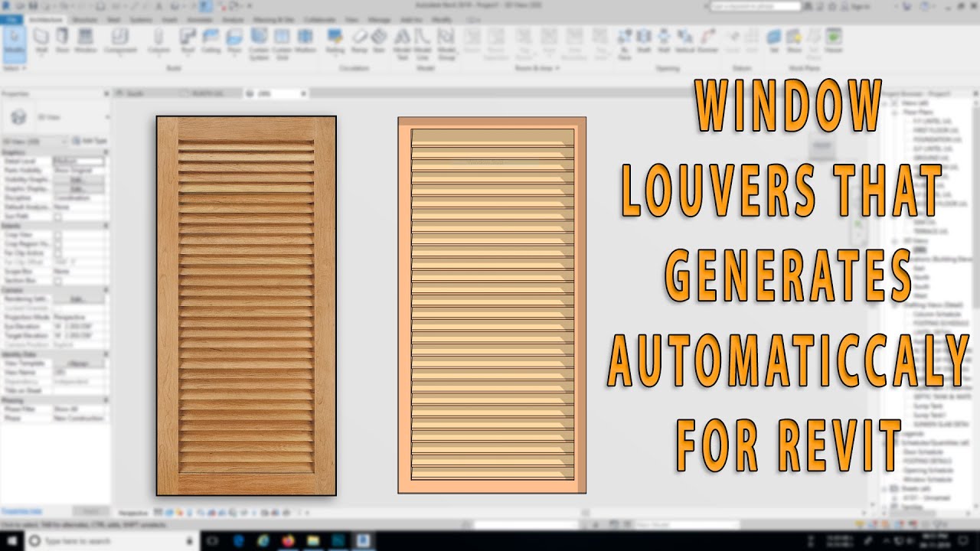The image size is (980, 551).
Task: Click Edit for Rendering Settings
Action: pyautogui.click(x=77, y=299)
